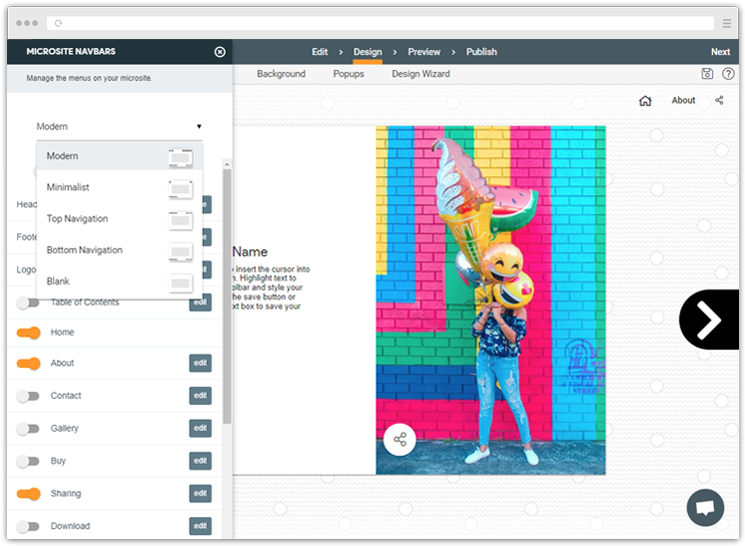Open the Popups tab

(x=348, y=74)
